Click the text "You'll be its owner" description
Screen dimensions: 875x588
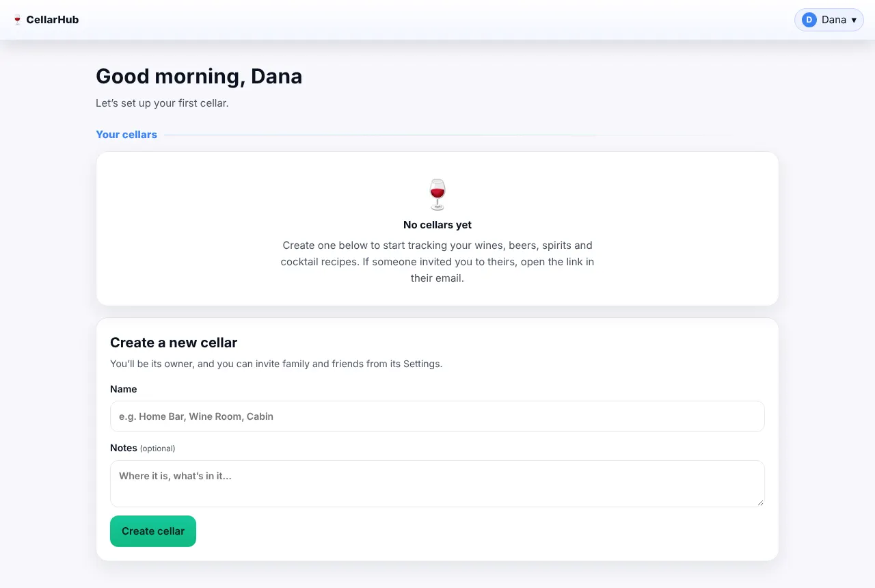(276, 364)
